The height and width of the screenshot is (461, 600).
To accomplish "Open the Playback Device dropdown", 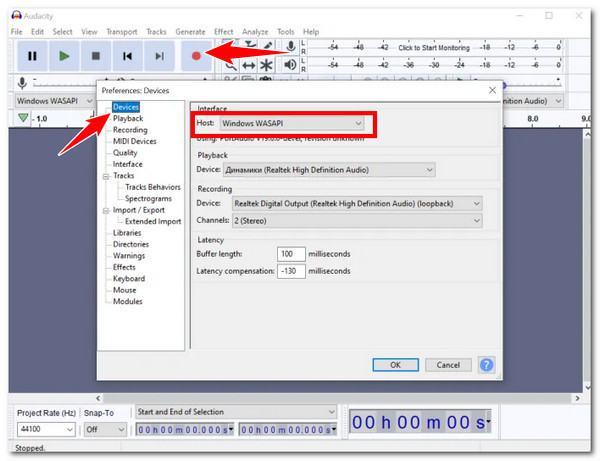I will pos(329,170).
